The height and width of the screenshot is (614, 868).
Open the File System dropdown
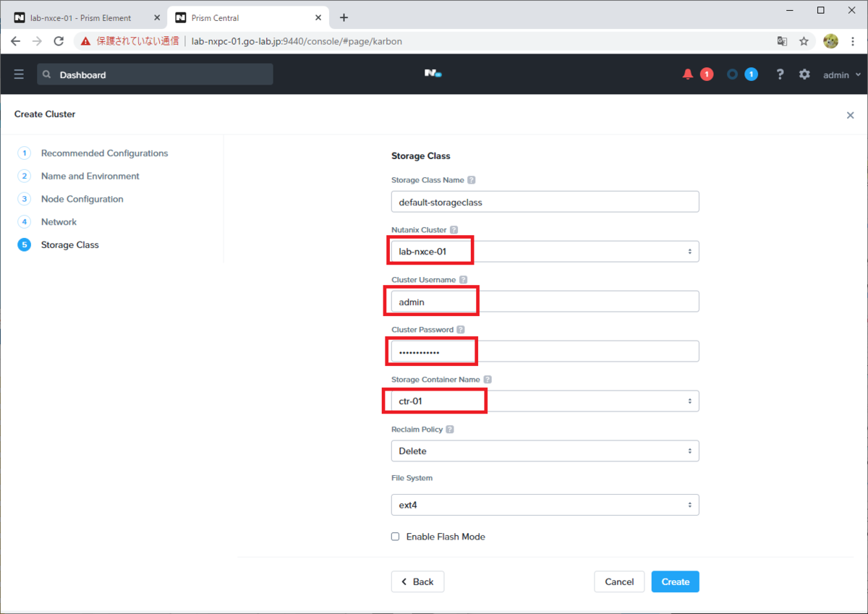pyautogui.click(x=545, y=505)
